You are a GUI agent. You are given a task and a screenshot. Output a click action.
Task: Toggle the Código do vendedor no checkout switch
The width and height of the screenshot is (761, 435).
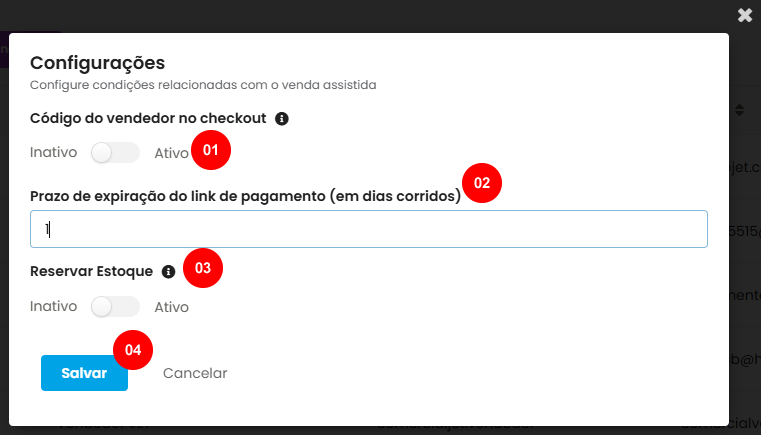[x=115, y=153]
